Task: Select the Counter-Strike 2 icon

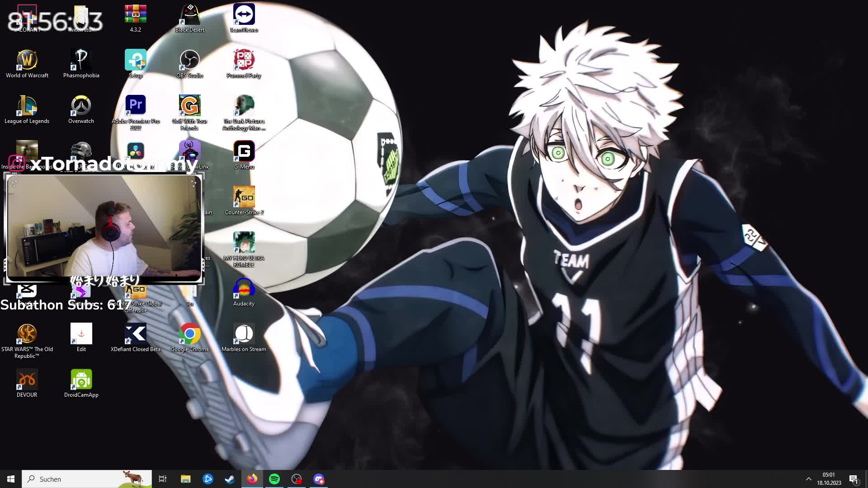Action: 244,201
